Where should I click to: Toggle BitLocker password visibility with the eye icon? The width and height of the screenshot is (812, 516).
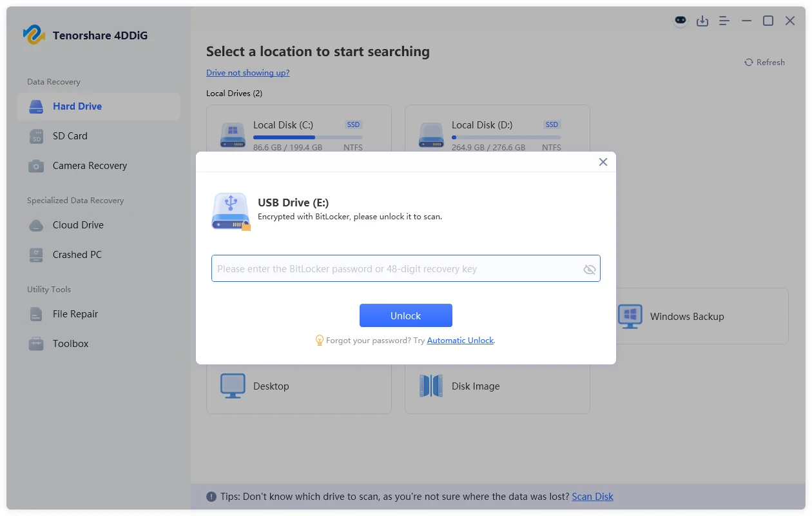point(590,269)
